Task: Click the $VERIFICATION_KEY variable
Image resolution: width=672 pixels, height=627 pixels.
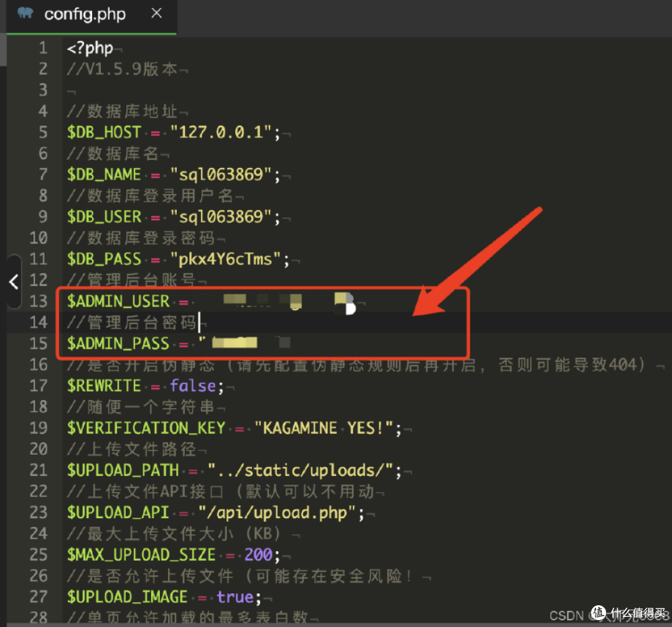Action: [146, 428]
